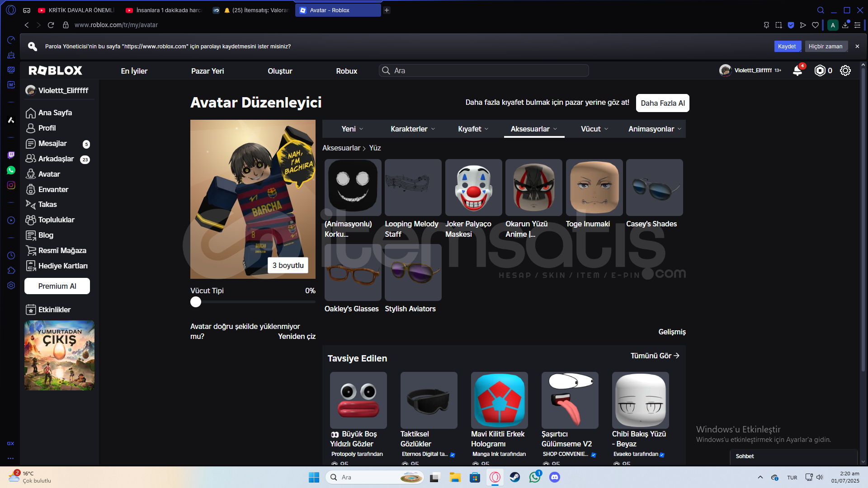Expand the Animasyonlar dropdown tab
The image size is (868, 488).
(x=655, y=129)
